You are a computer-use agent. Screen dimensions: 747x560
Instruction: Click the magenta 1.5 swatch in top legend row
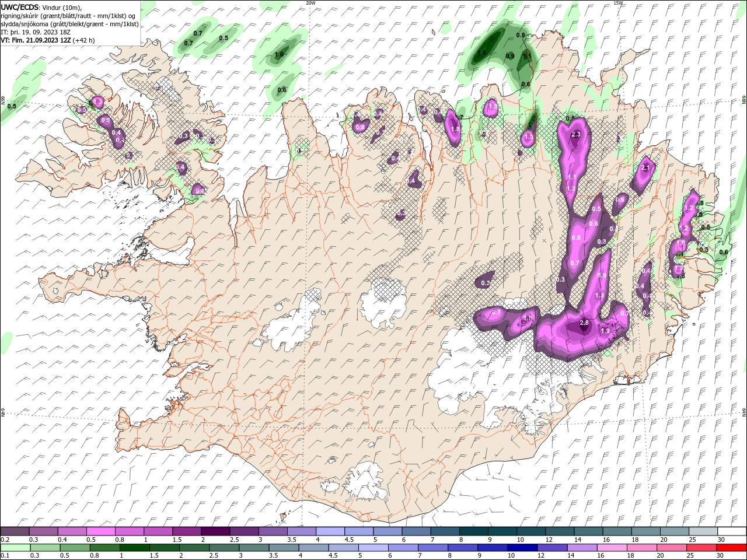tap(186, 531)
